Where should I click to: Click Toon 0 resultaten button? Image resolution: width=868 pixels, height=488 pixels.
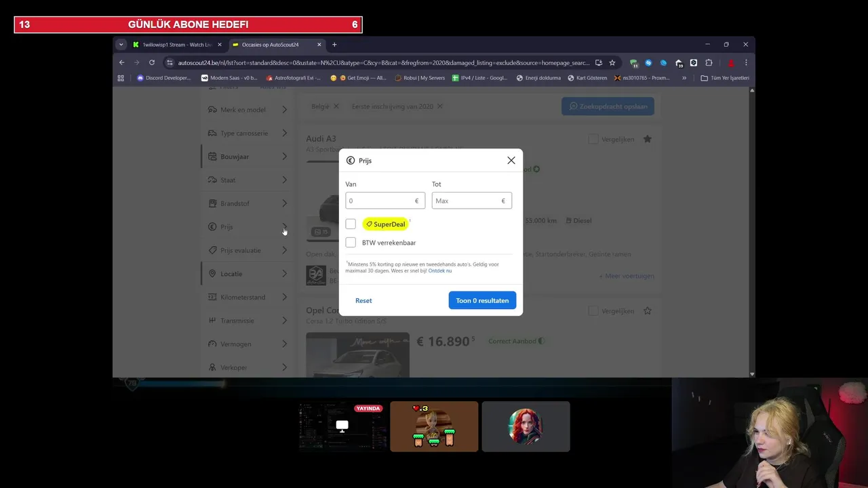[x=482, y=300]
